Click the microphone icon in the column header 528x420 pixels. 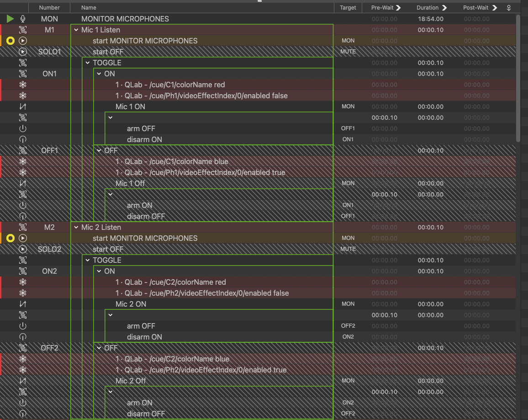[509, 8]
